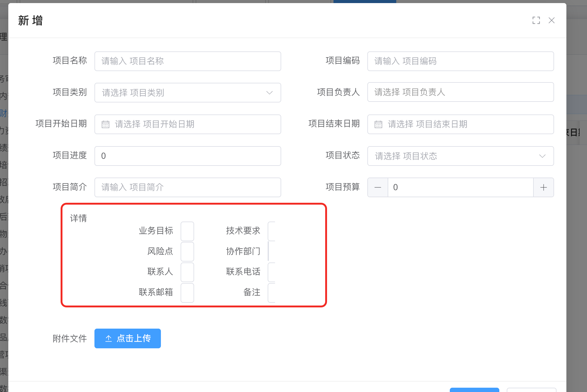Click the 项目名称 input field

(x=187, y=61)
